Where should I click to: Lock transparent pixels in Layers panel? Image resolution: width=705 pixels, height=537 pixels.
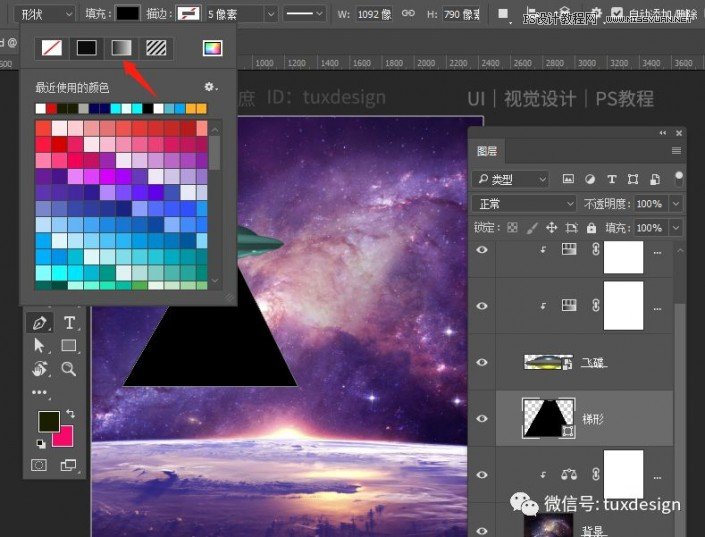(512, 228)
